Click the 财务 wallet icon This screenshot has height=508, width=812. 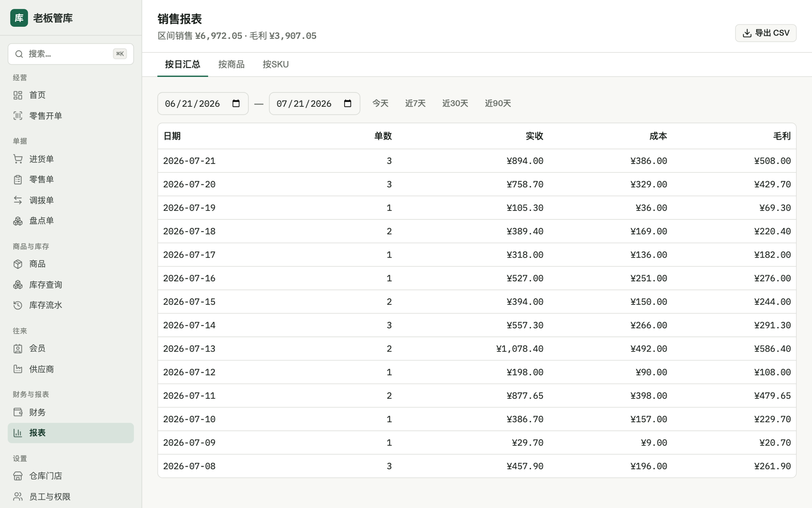pos(18,412)
